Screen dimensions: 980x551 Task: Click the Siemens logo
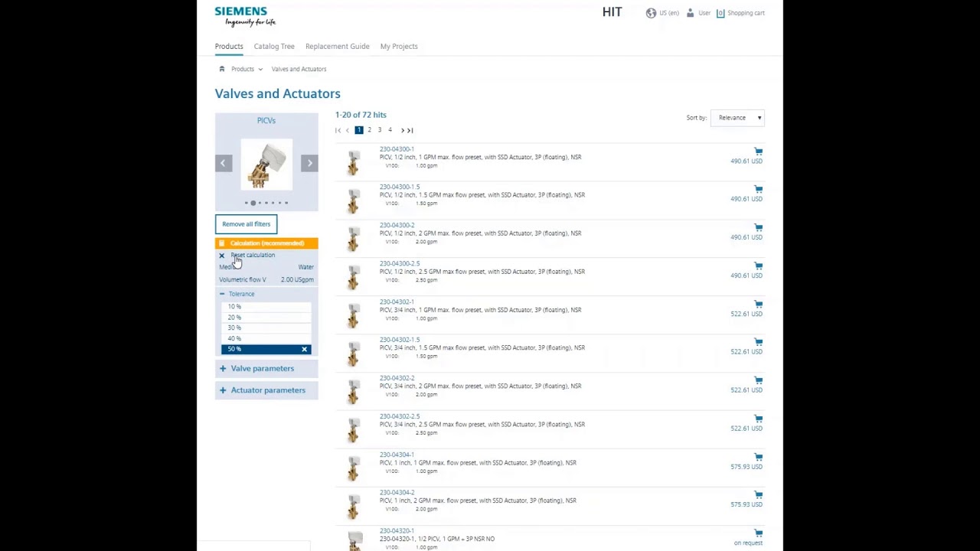coord(245,16)
